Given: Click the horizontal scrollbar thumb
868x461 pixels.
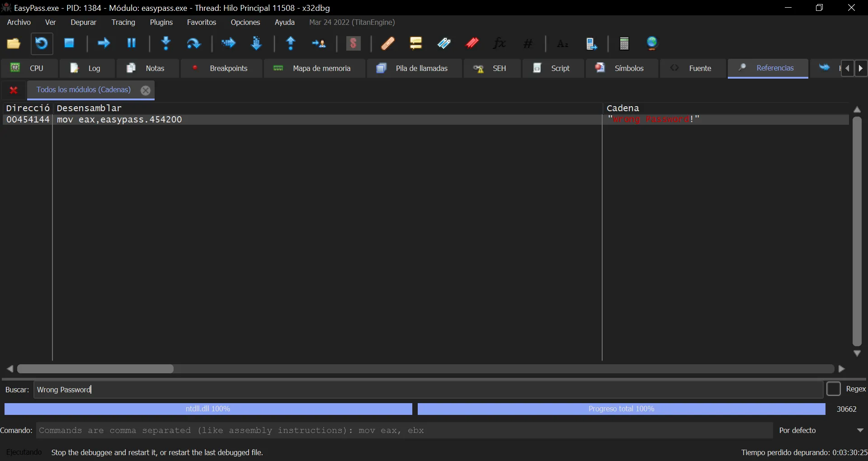Looking at the screenshot, I should point(95,369).
